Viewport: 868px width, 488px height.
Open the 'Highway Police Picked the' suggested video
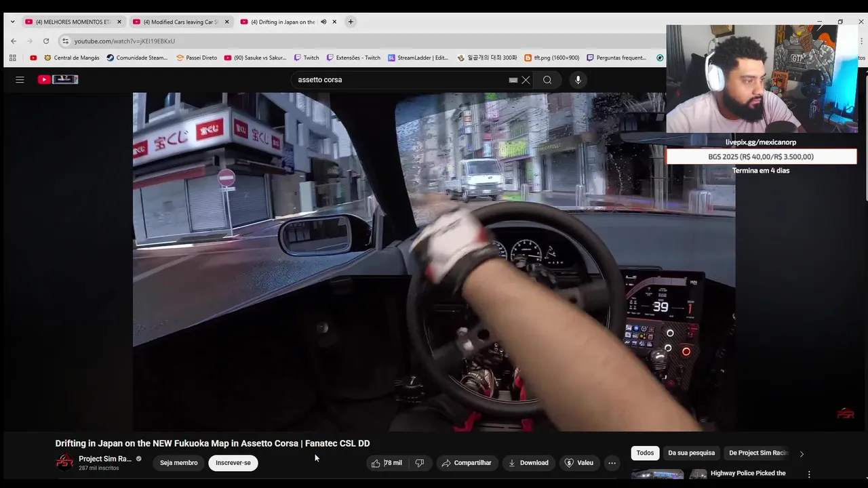click(748, 473)
